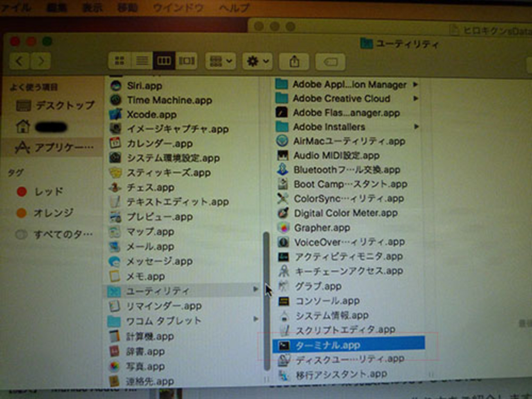Select the AirMacユーティリティ.app icon
This screenshot has height=399, width=532.
[x=282, y=141]
